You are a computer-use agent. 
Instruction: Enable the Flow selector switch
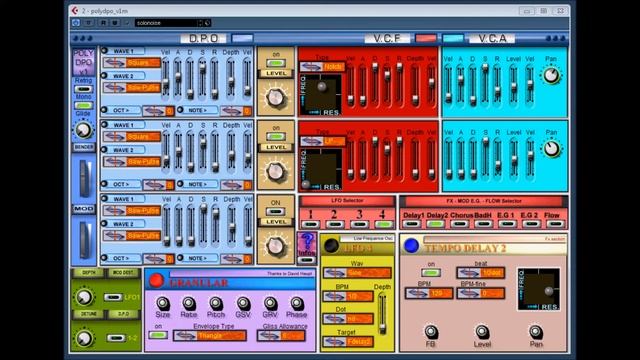(x=555, y=224)
